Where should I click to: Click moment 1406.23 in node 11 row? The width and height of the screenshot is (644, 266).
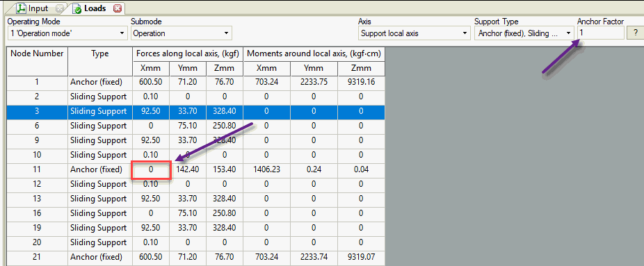(x=266, y=169)
